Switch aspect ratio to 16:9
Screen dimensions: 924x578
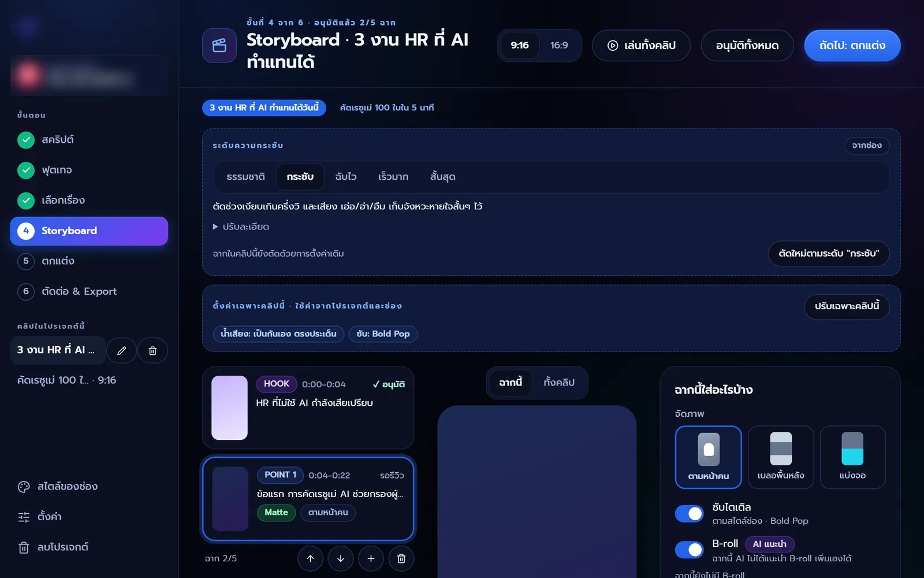[x=559, y=45]
